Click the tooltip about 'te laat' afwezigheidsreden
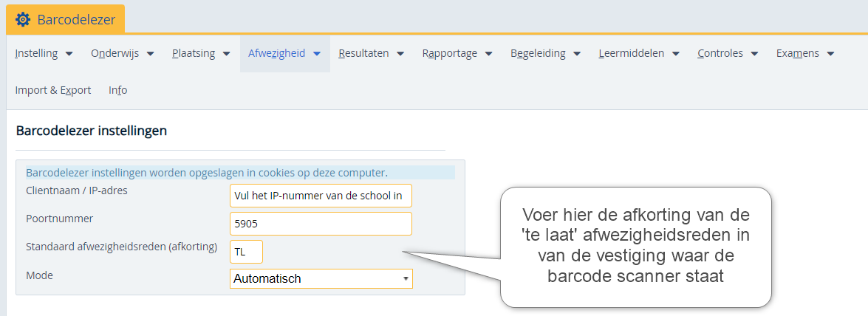Viewport: 868px width, 316px height. point(636,245)
